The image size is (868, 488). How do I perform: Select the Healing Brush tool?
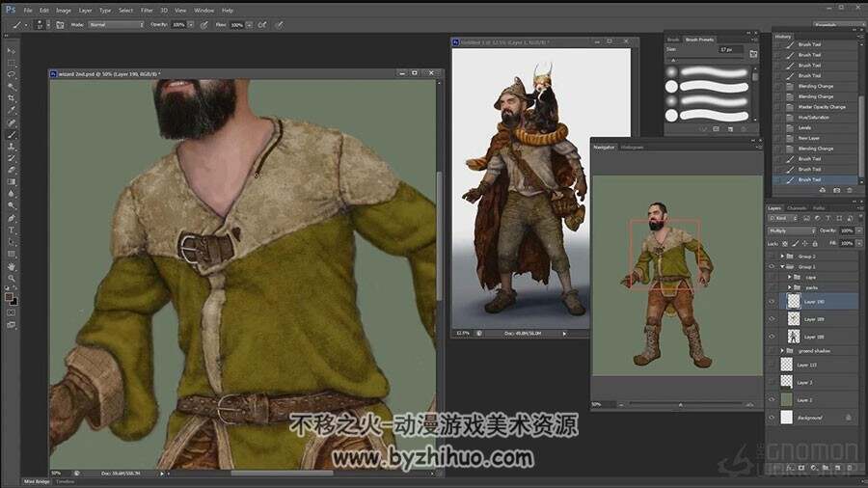point(11,122)
